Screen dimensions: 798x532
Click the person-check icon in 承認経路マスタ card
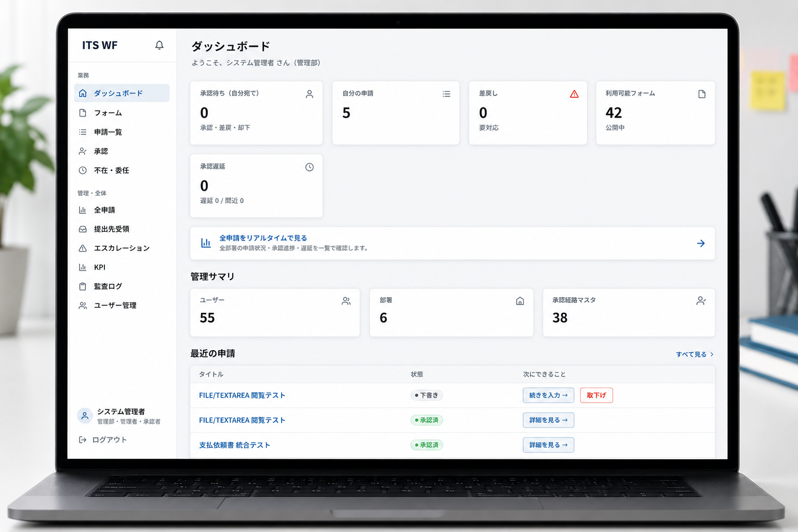coord(701,301)
